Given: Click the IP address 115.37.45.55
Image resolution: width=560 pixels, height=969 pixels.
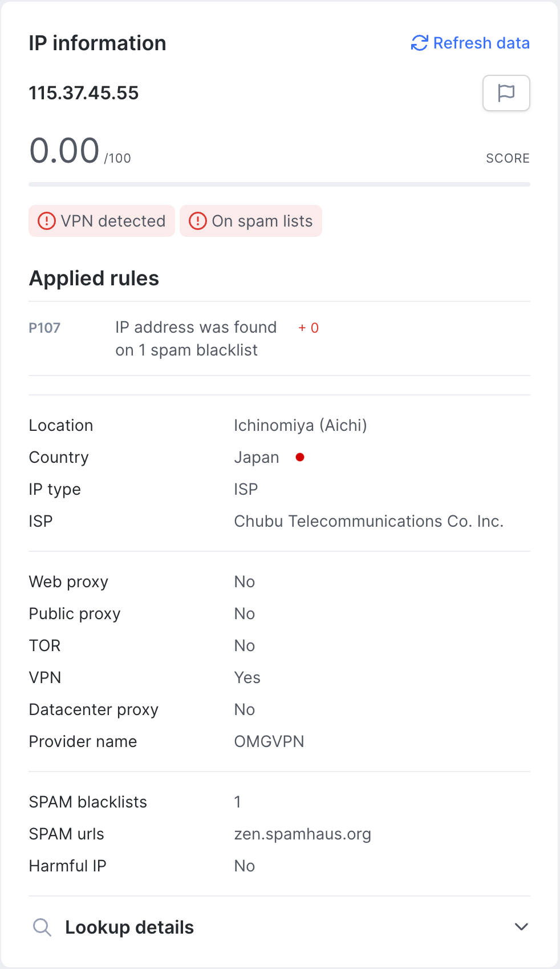Looking at the screenshot, I should (84, 93).
